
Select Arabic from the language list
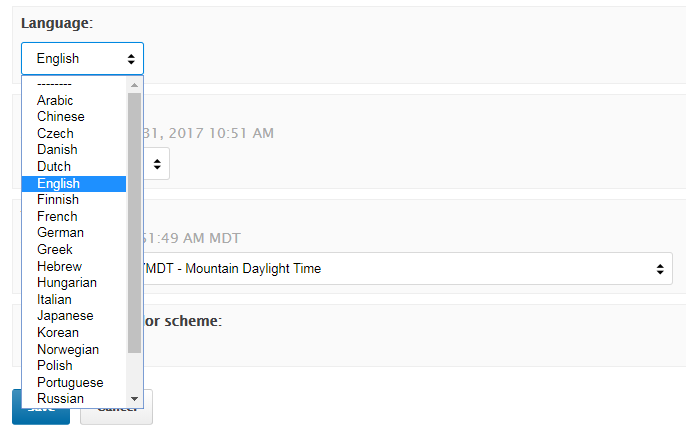55,100
